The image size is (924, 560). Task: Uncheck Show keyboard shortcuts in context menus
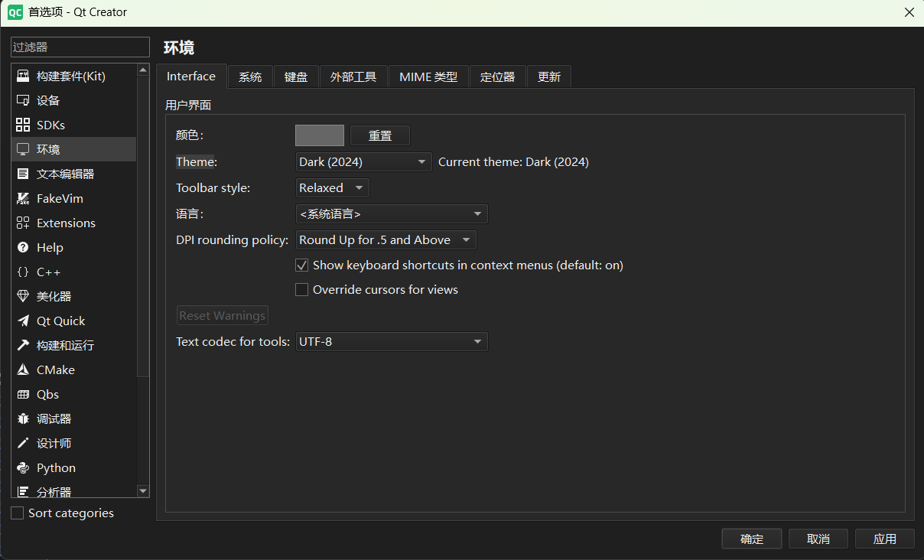click(x=301, y=265)
